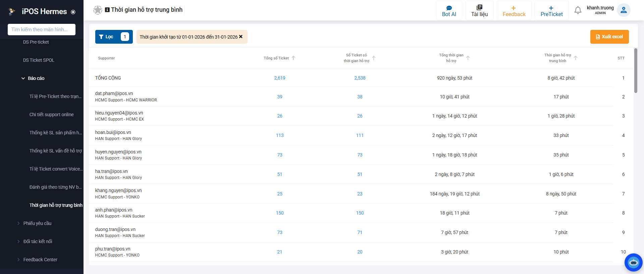Sort by Tổng số Ticket arrow
This screenshot has height=274, width=644.
click(x=293, y=58)
